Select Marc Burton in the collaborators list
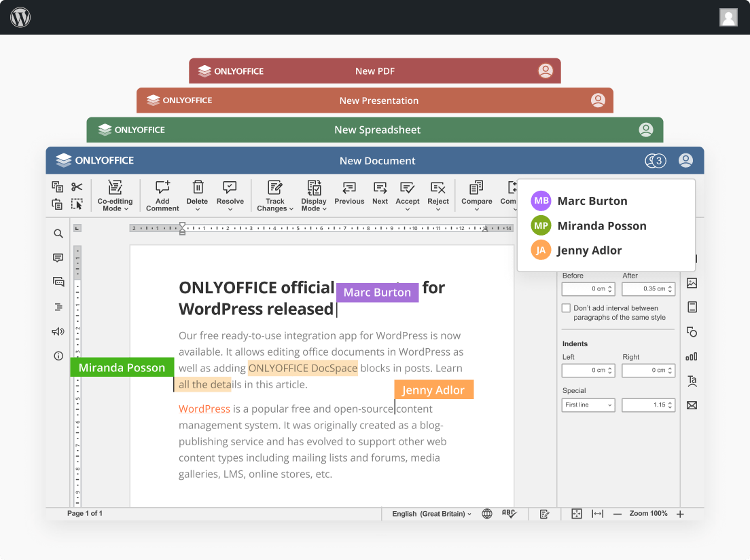The width and height of the screenshot is (750, 560). tap(592, 201)
